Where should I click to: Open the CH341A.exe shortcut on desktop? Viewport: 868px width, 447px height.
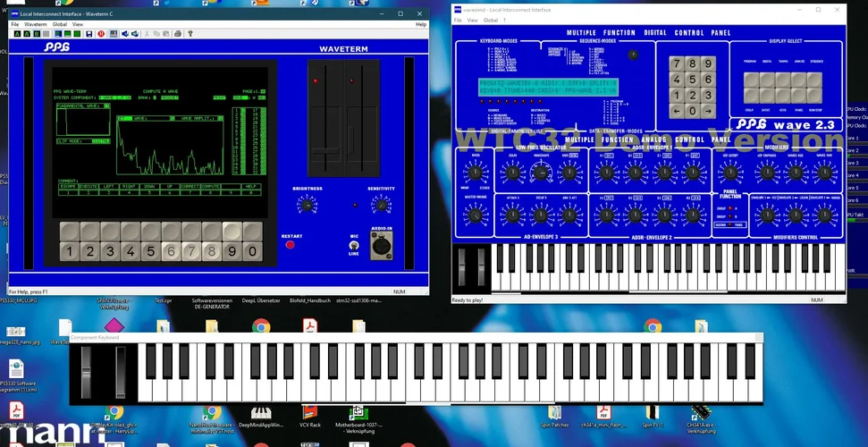tap(702, 418)
